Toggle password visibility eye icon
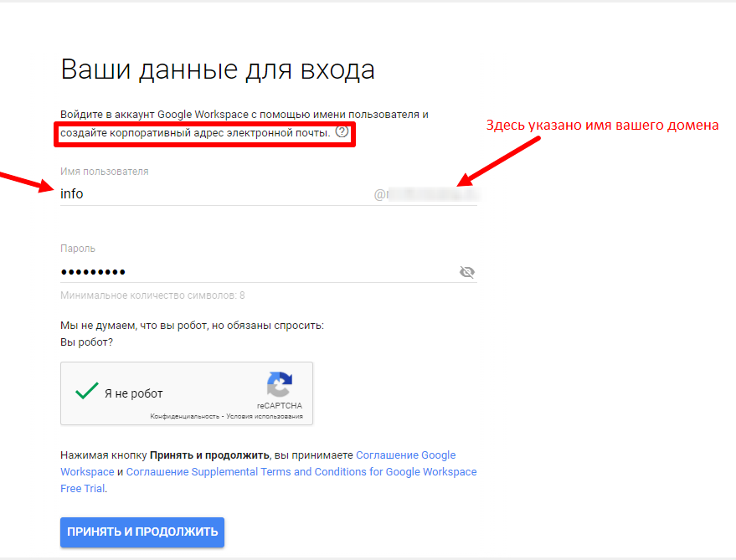 pos(467,272)
